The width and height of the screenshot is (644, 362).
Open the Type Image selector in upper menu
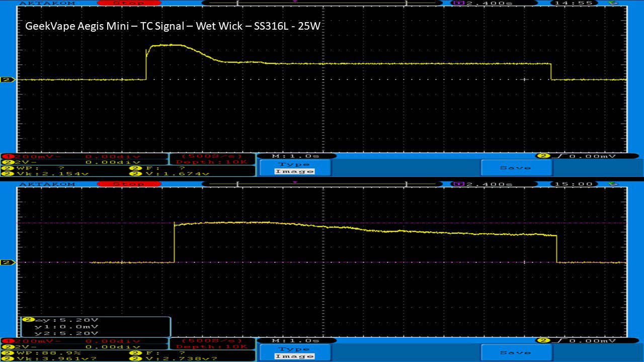click(294, 168)
